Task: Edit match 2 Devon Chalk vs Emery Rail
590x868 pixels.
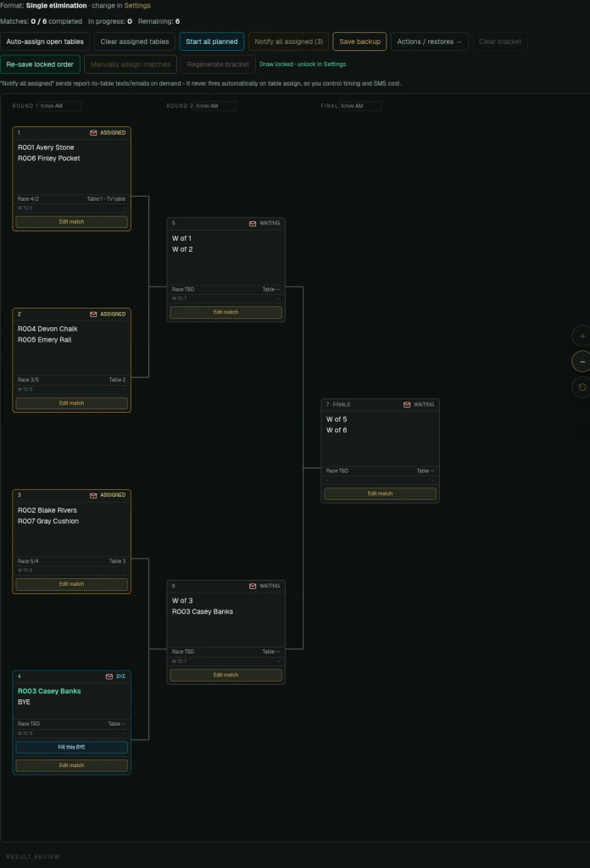Action: [x=71, y=403]
